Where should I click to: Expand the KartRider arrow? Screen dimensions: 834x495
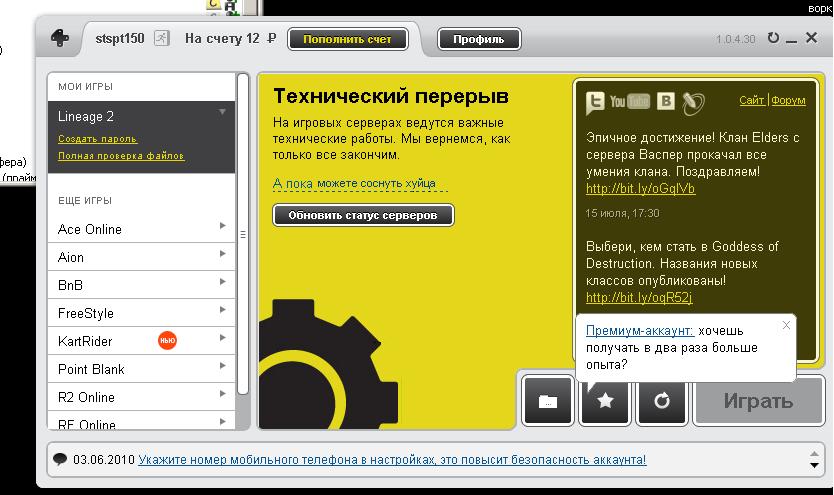pos(223,338)
